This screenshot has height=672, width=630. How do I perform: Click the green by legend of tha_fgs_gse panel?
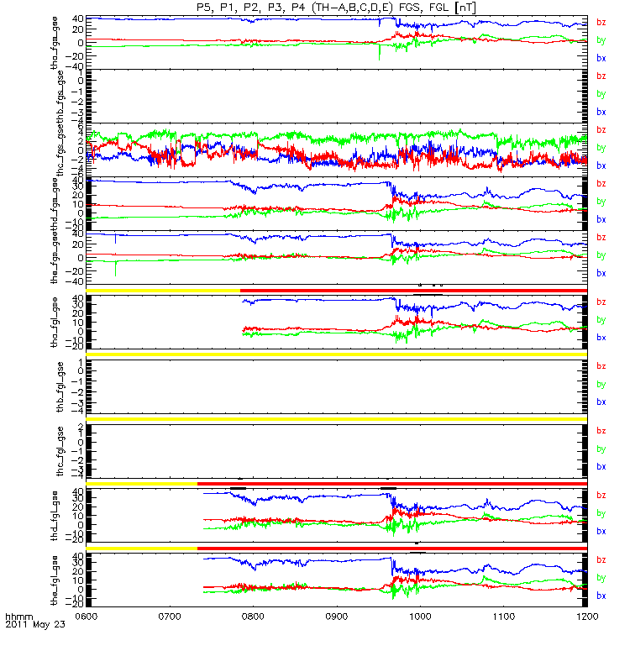click(x=601, y=40)
